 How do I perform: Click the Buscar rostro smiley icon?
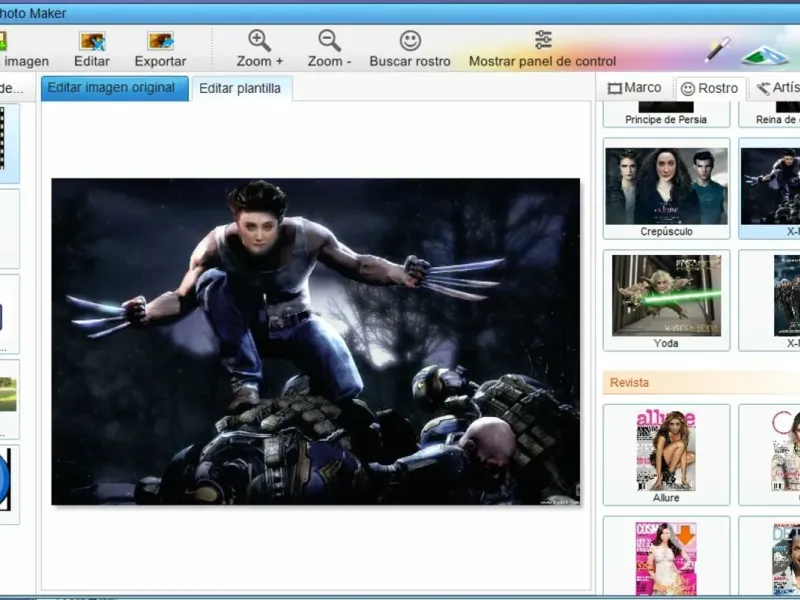pyautogui.click(x=410, y=41)
